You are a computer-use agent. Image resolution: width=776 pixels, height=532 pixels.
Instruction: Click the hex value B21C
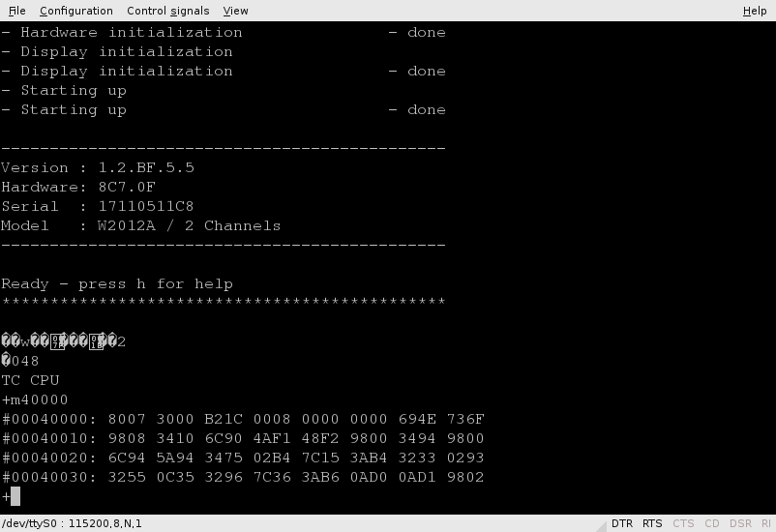point(224,419)
